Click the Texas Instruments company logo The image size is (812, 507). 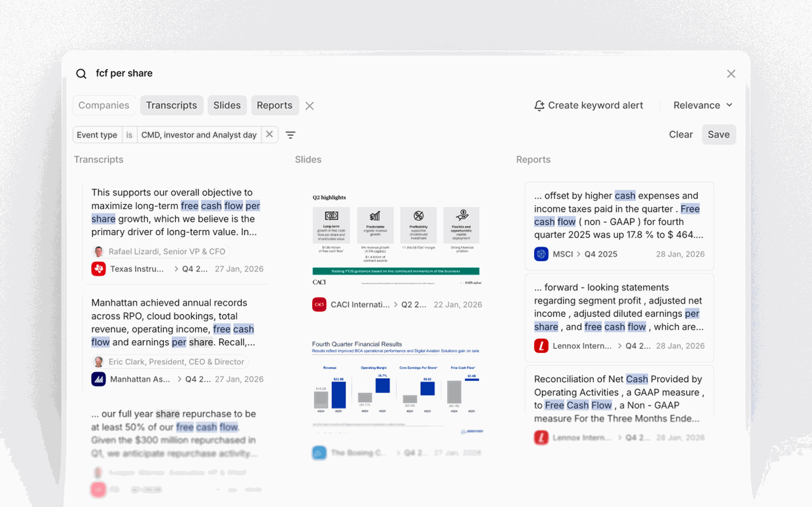point(98,269)
